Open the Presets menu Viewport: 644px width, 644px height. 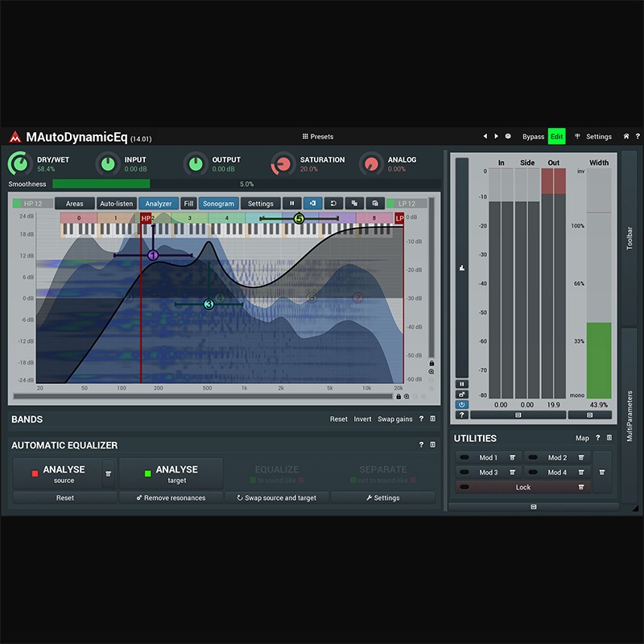point(318,136)
